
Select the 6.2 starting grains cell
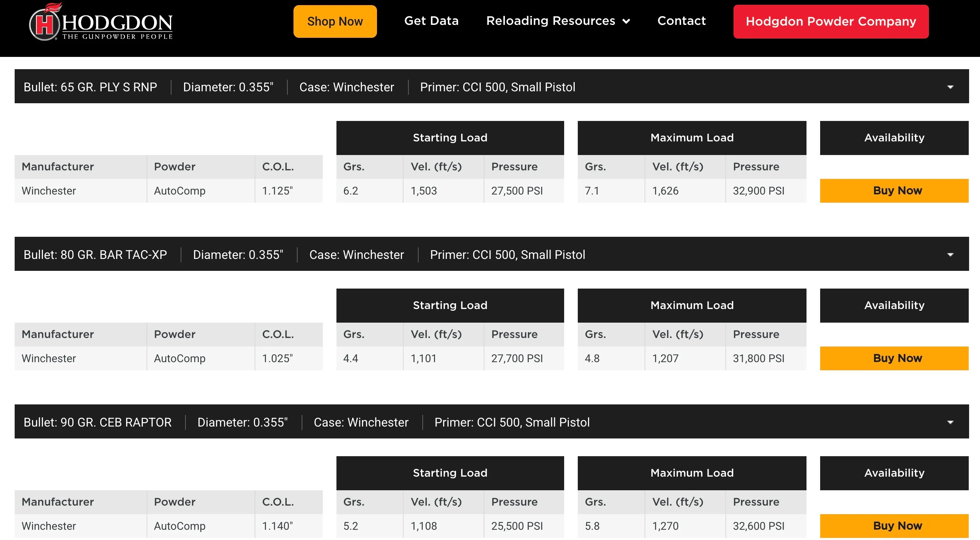point(370,190)
